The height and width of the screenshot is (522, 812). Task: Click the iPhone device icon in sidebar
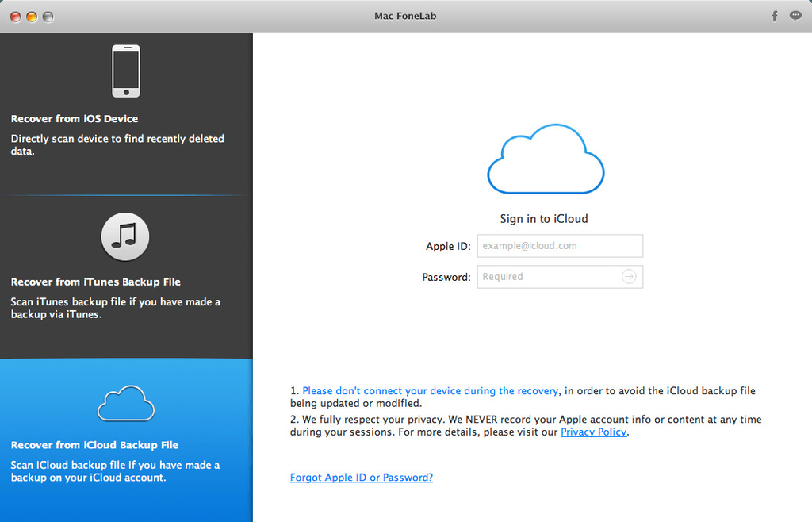[x=125, y=71]
